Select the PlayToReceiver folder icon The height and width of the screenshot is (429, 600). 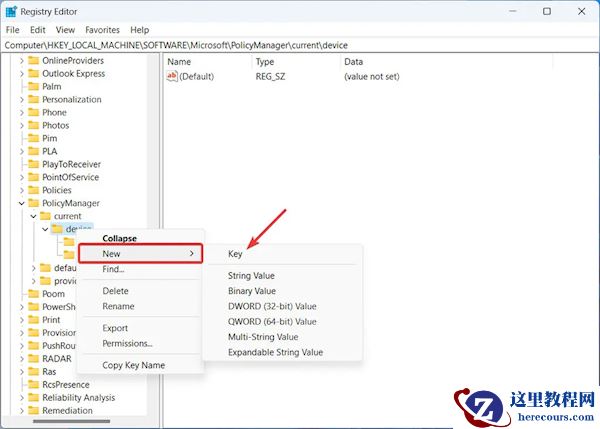[34, 164]
